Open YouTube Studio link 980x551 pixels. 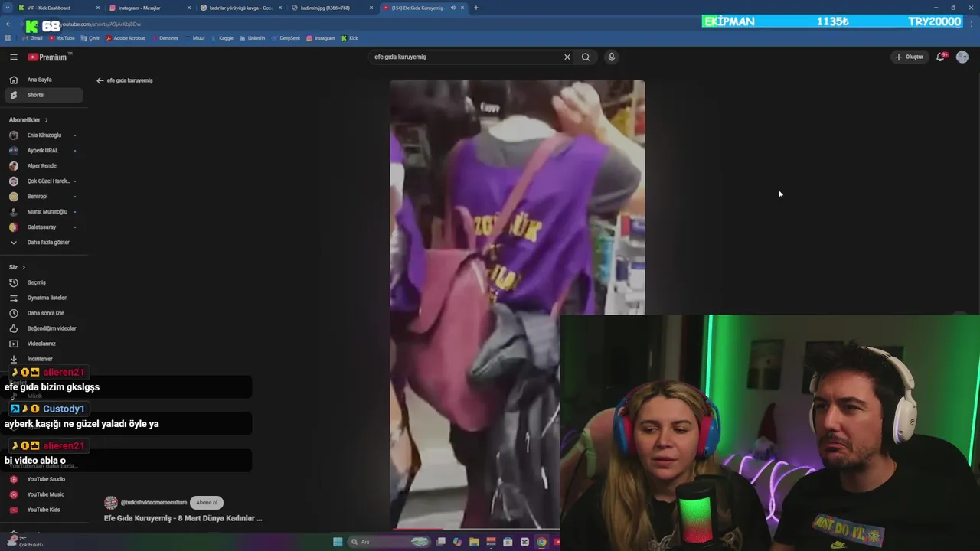click(43, 479)
